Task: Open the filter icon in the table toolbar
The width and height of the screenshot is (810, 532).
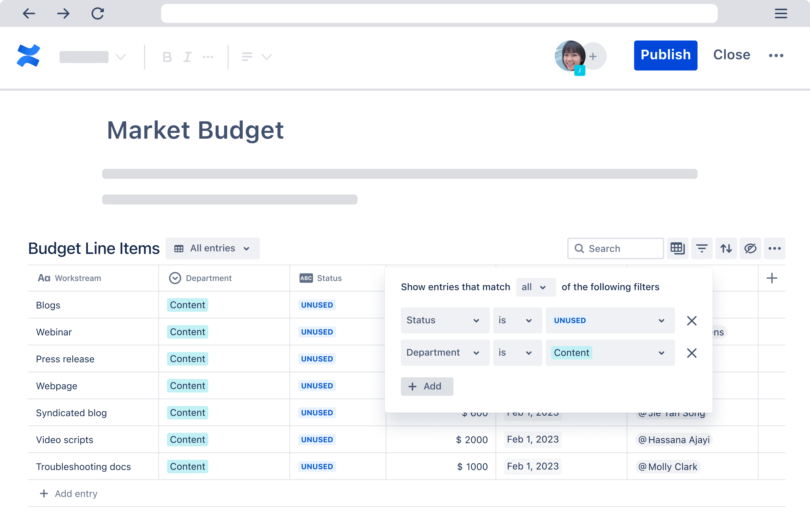Action: click(x=702, y=248)
